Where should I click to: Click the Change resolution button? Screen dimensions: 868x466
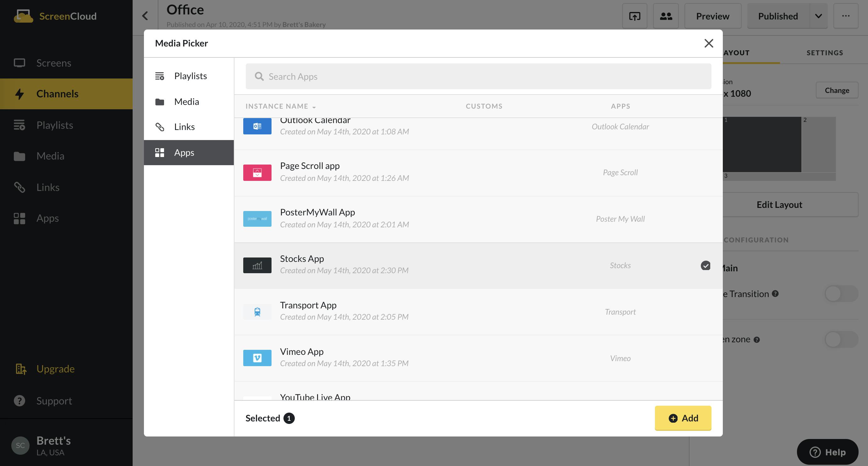pyautogui.click(x=837, y=90)
